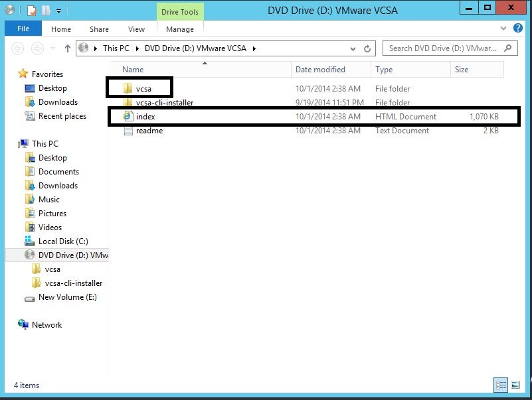The width and height of the screenshot is (532, 400).
Task: Open the Manage tab under Drive Tools
Action: (x=179, y=29)
